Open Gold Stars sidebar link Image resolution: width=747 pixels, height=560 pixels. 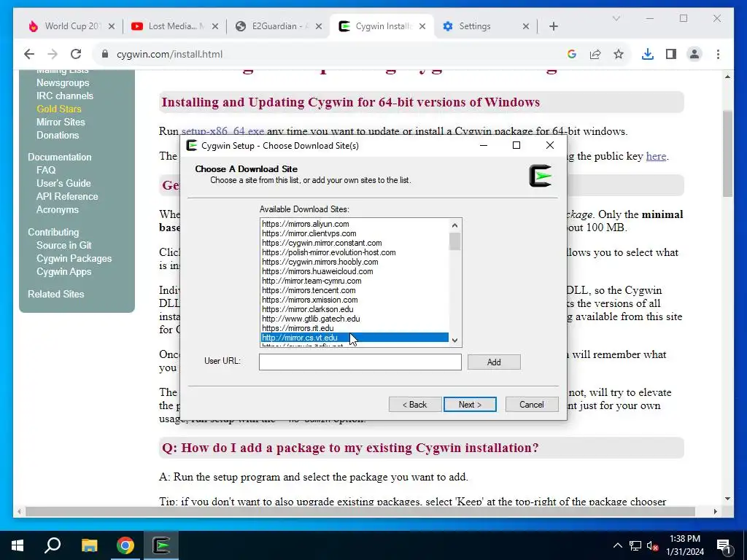click(58, 109)
